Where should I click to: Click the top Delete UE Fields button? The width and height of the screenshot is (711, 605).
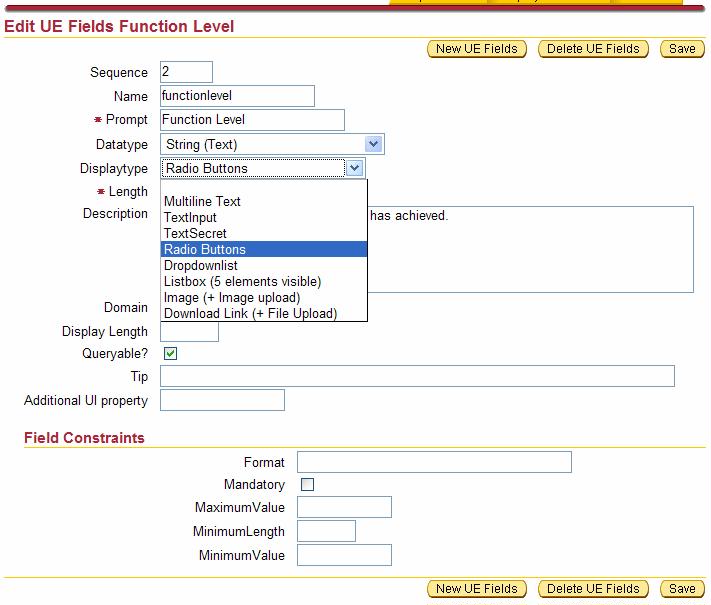[x=593, y=48]
